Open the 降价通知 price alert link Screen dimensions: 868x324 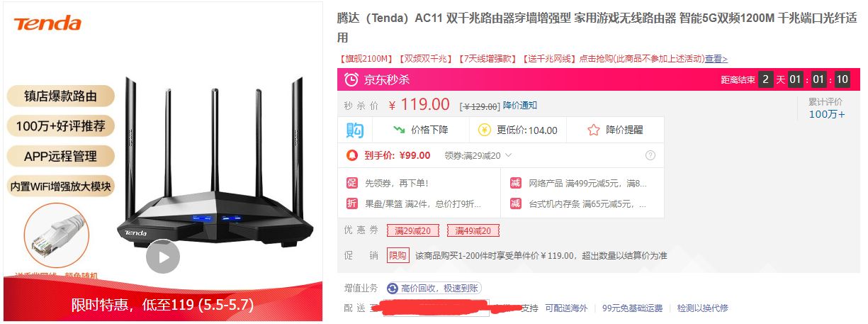pos(520,105)
